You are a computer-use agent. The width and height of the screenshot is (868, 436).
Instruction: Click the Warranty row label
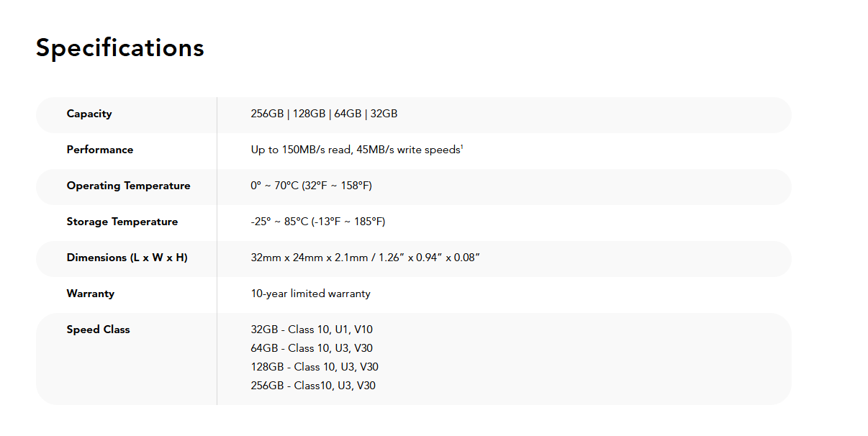tap(91, 294)
